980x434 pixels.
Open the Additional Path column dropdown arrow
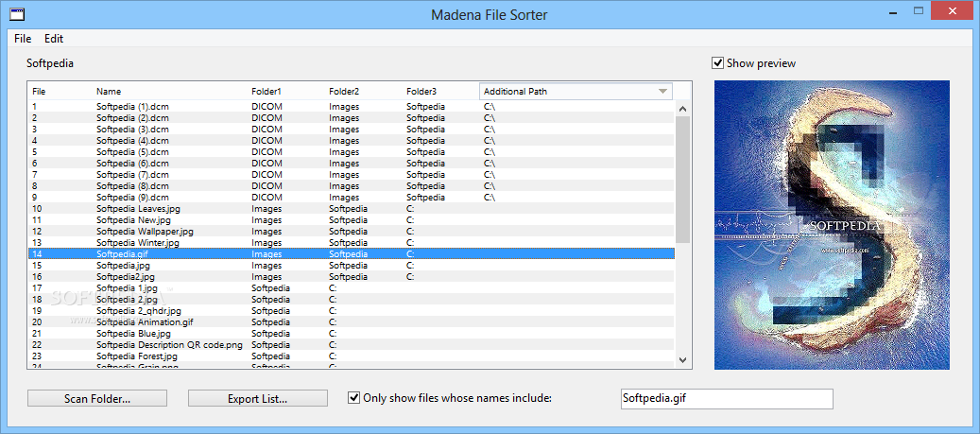click(663, 92)
